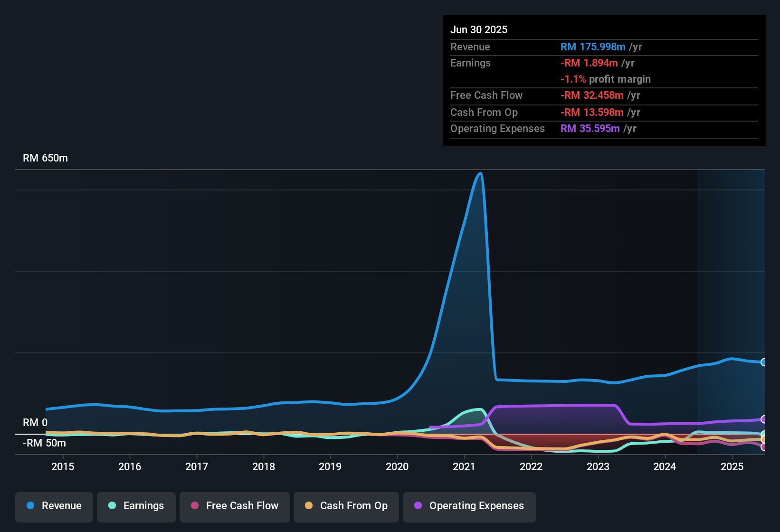
Task: Select the 2018 x-axis label
Action: [264, 466]
